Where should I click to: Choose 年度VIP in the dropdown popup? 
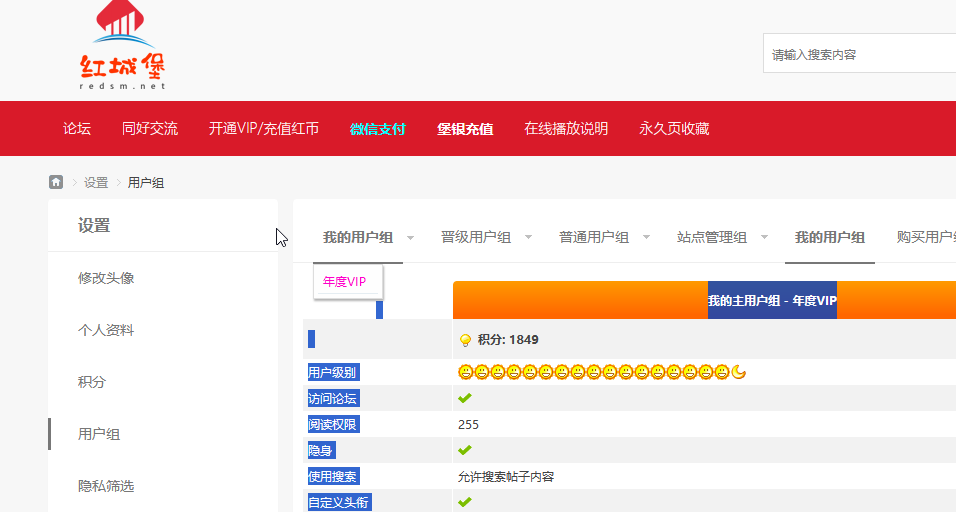click(344, 282)
